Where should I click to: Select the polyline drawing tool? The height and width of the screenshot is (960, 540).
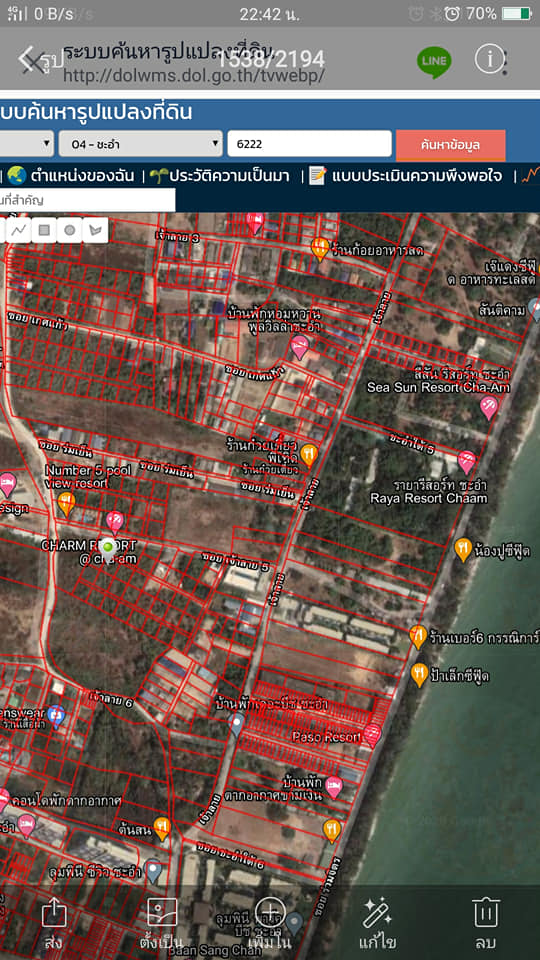19,230
